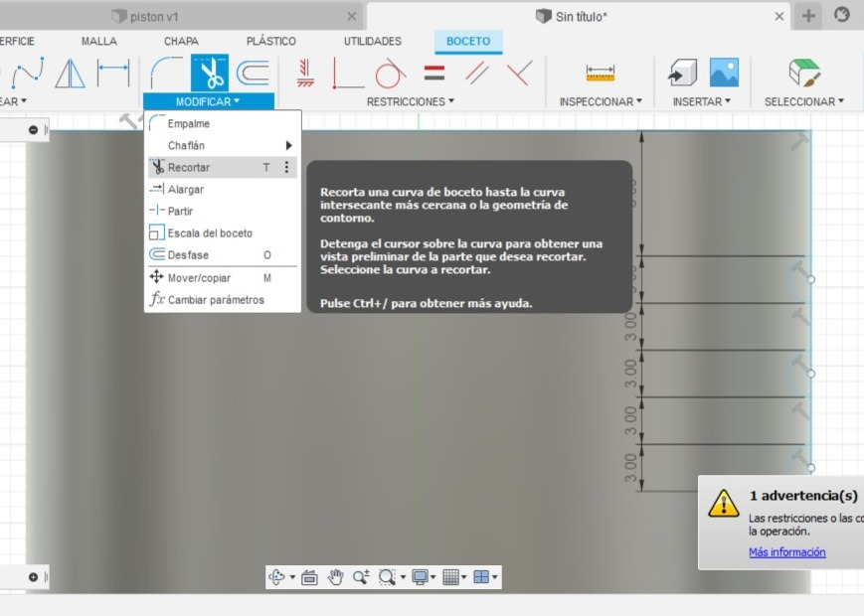Open the Measure ruler tool
Image resolution: width=864 pixels, height=616 pixels.
pos(601,73)
